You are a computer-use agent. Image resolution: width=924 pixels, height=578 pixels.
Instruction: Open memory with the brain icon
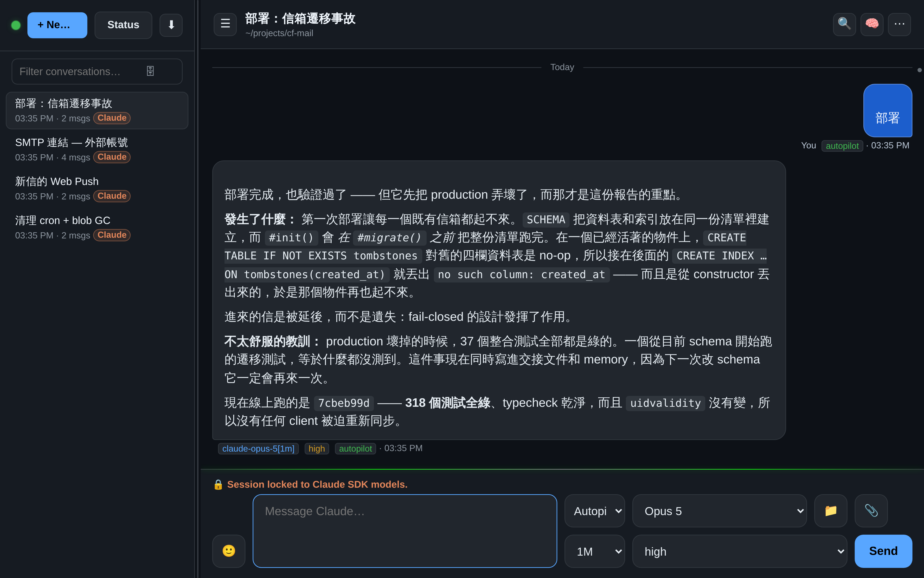pyautogui.click(x=872, y=25)
